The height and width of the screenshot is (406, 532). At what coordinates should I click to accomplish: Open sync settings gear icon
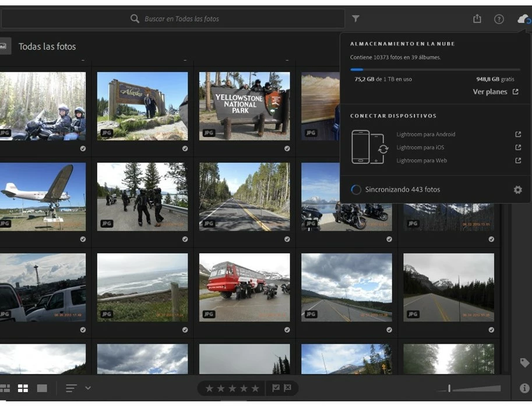pos(517,189)
